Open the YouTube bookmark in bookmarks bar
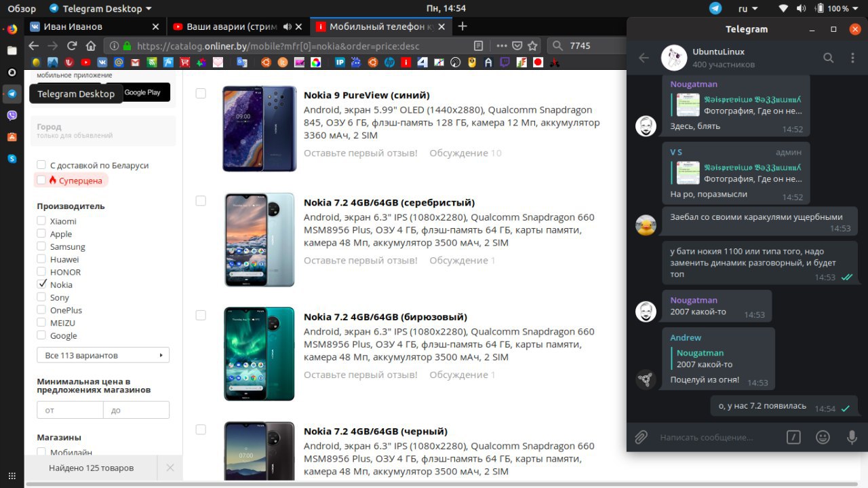The height and width of the screenshot is (488, 868). click(85, 62)
